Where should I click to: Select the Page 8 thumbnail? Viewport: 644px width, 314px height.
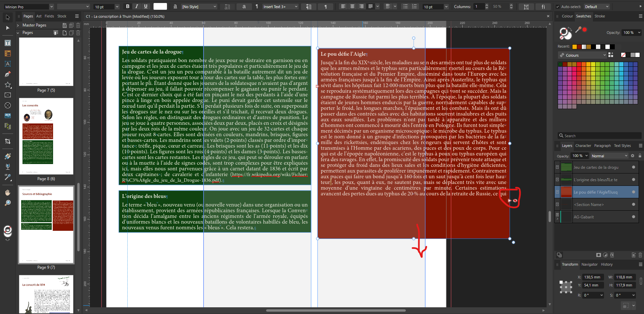46,136
